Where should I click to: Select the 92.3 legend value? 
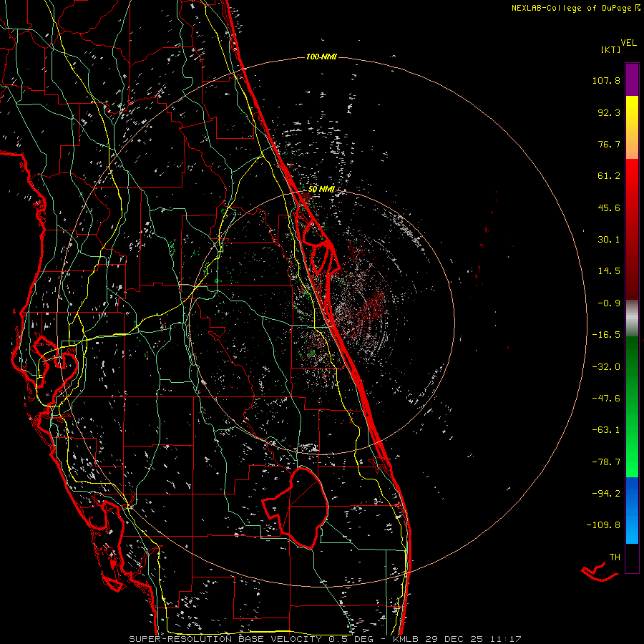[x=609, y=112]
